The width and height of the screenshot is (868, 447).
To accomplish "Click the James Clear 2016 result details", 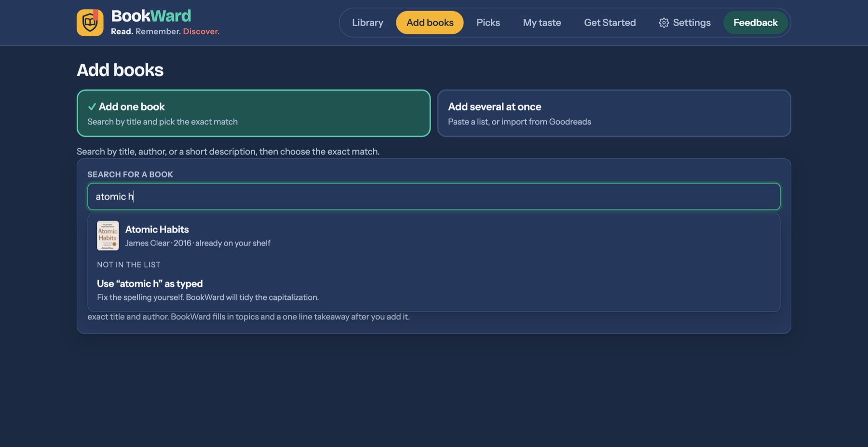I will 198,243.
